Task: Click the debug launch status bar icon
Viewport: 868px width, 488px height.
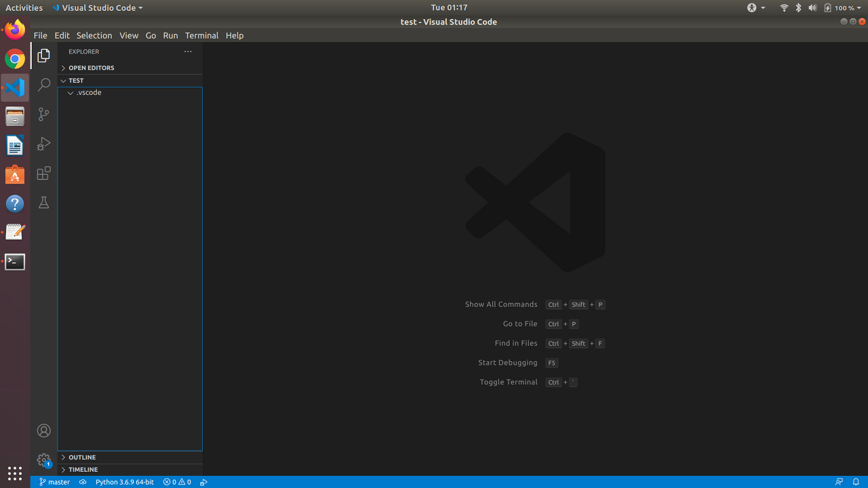Action: pos(203,482)
